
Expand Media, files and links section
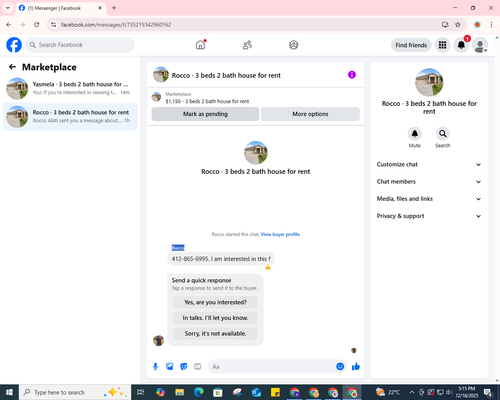click(429, 199)
